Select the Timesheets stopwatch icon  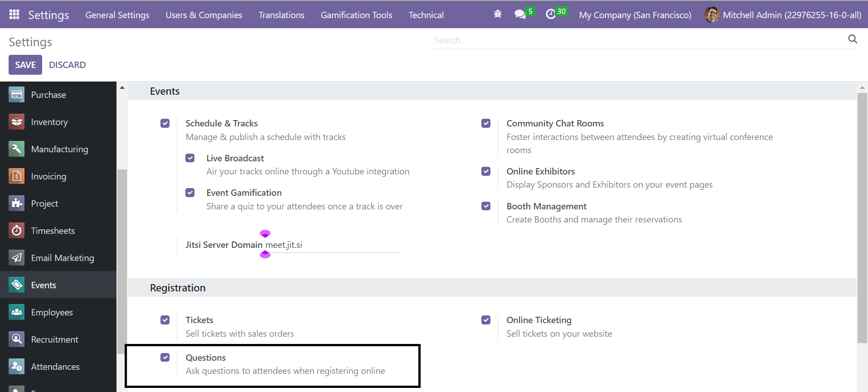pyautogui.click(x=17, y=231)
